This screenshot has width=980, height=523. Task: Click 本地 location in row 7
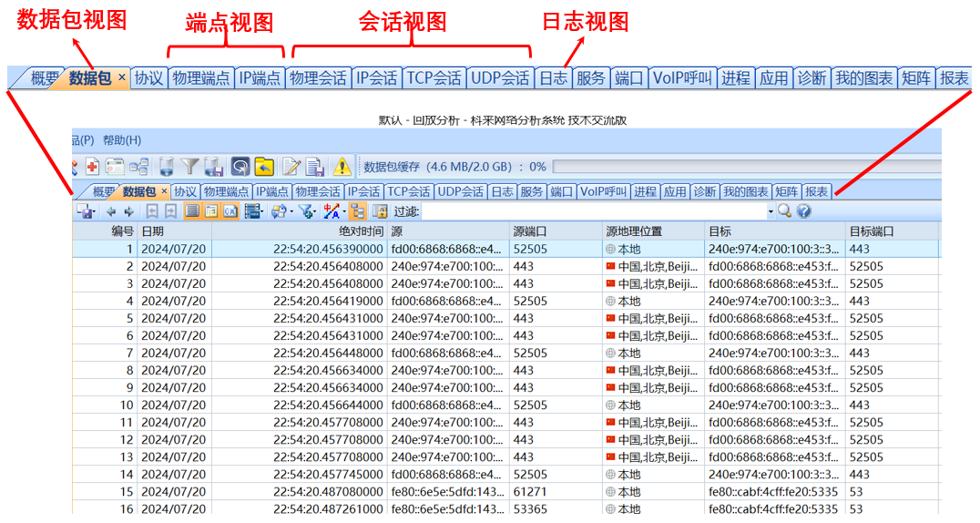point(623,353)
